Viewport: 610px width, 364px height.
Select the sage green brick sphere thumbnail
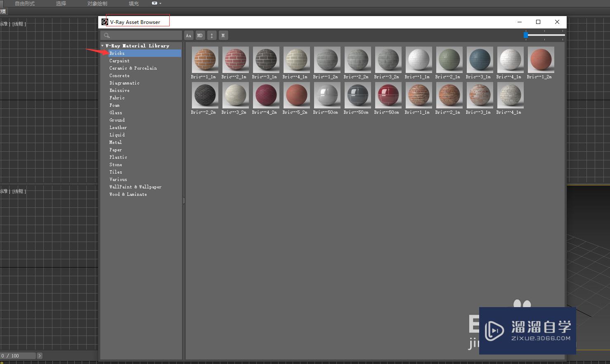tap(449, 60)
